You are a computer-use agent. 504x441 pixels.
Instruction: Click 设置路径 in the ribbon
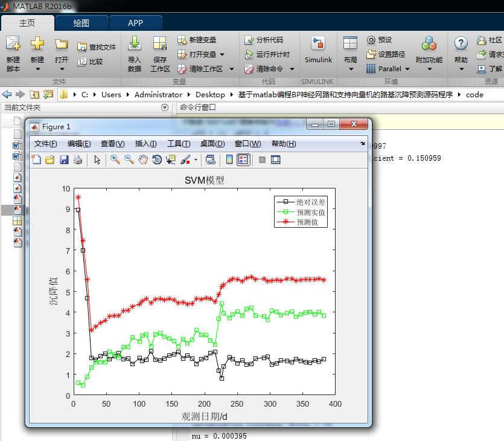tap(386, 54)
